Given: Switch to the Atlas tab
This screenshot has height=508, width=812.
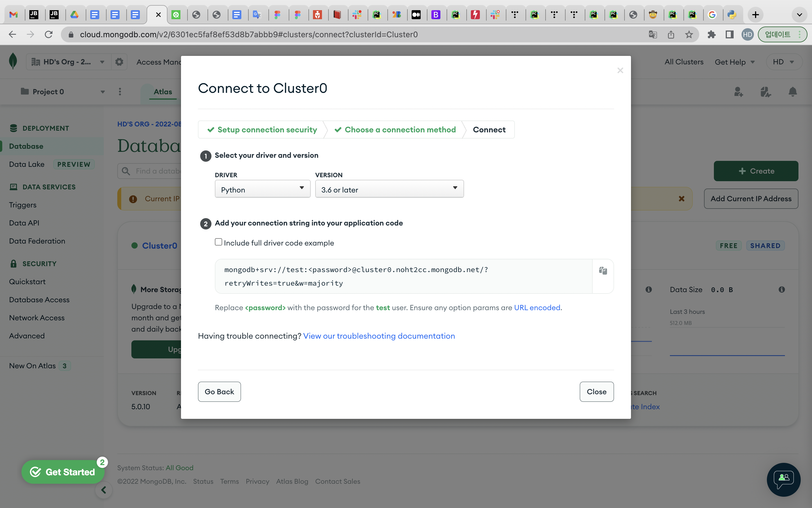Looking at the screenshot, I should click(x=163, y=92).
